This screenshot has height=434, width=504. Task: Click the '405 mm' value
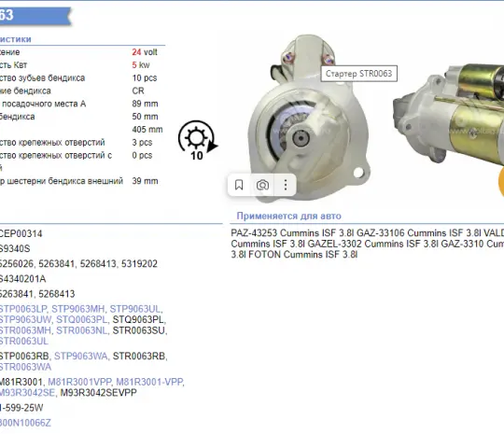[147, 129]
